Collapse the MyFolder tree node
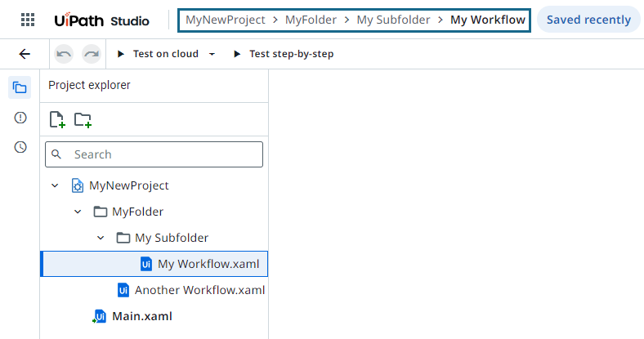 coord(78,212)
